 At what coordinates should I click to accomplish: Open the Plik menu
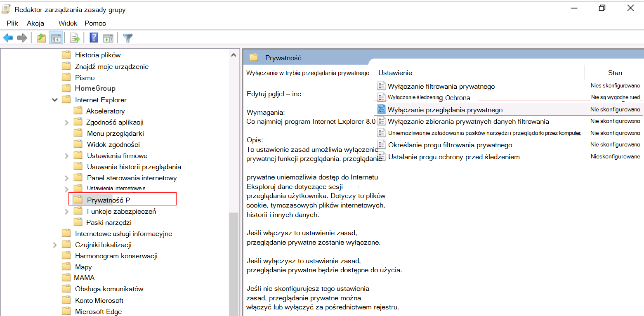(x=12, y=23)
